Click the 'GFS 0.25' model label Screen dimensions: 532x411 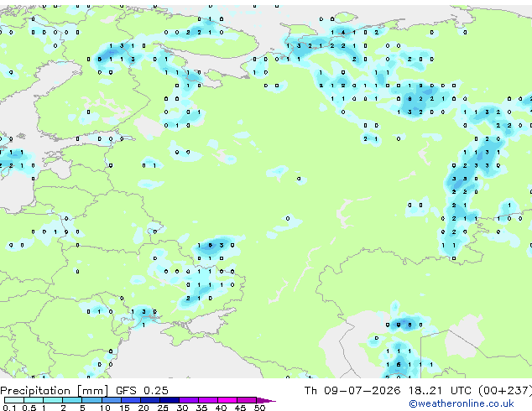point(142,391)
